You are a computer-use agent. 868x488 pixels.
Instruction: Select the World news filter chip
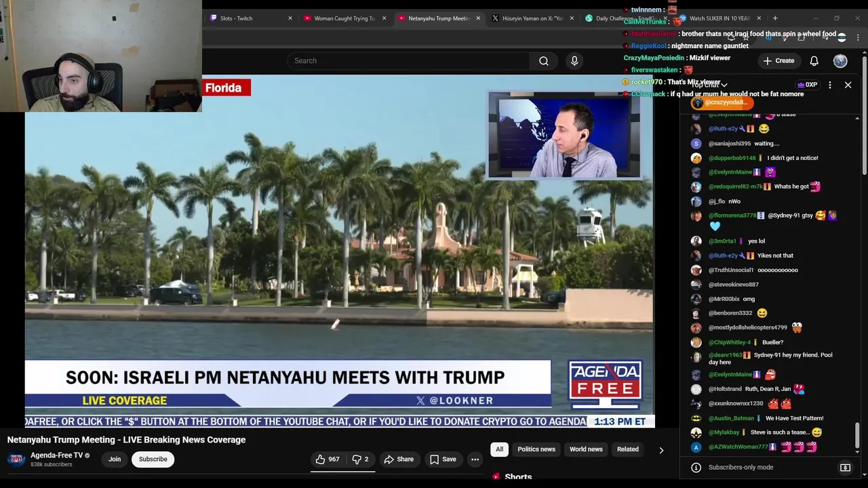point(586,449)
